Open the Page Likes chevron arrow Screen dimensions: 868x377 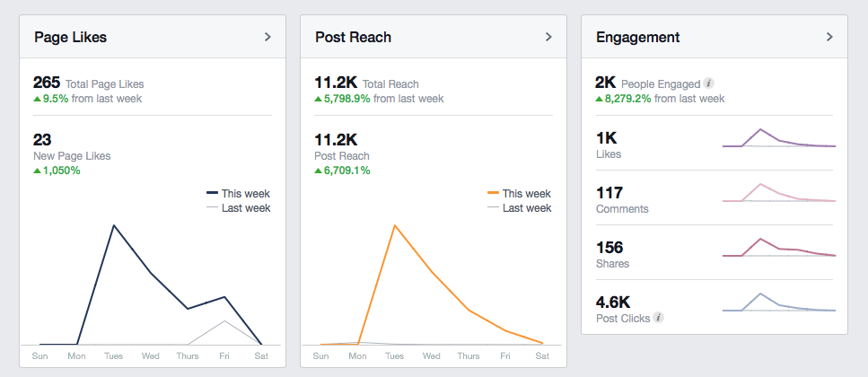pos(267,37)
